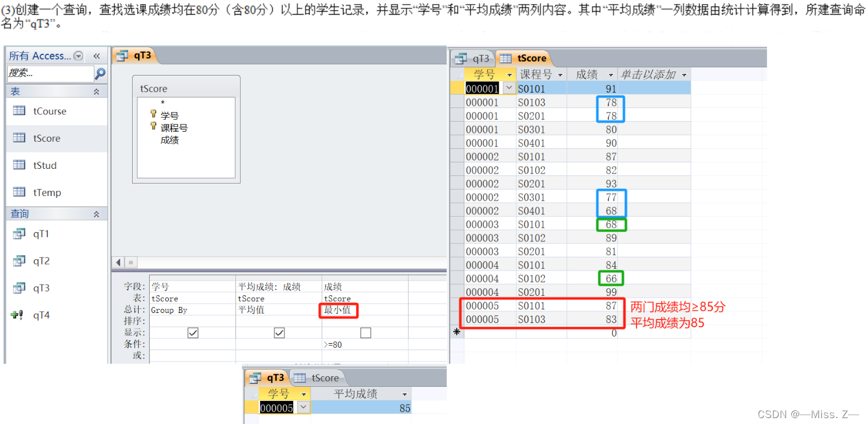Open 课程号 column header filter dropdown
Image resolution: width=868 pixels, height=424 pixels.
(561, 75)
